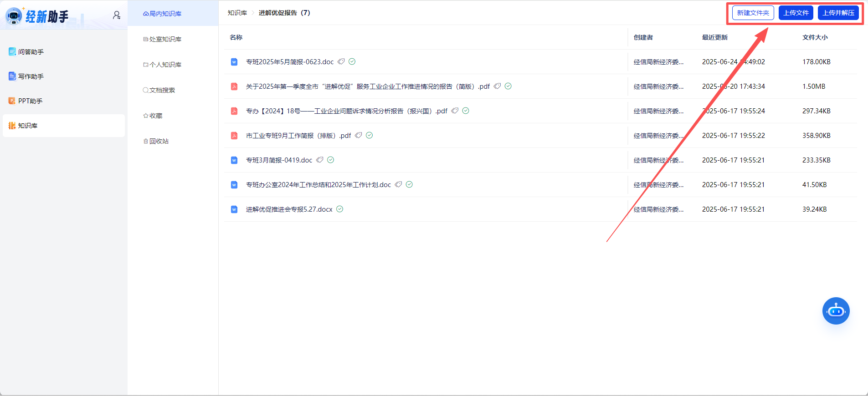Click size cell 41.50KB
868x396 pixels.
click(815, 185)
